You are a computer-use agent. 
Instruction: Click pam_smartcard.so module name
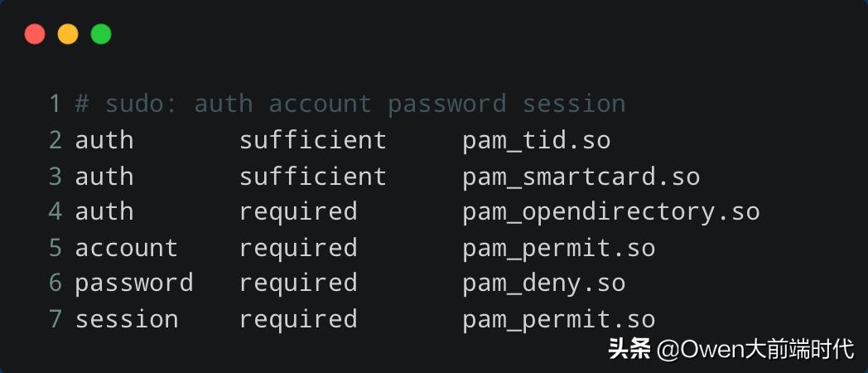(581, 177)
